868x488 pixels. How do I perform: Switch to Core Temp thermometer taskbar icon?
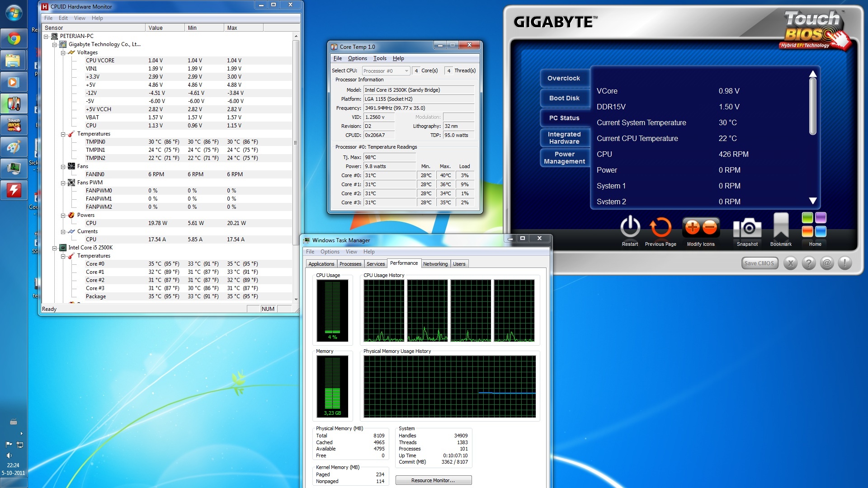pos(14,104)
